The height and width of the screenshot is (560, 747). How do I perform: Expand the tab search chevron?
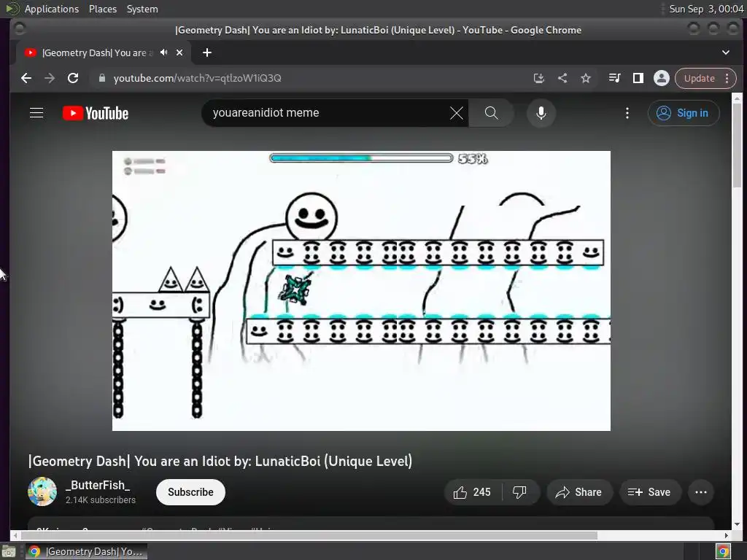click(x=726, y=52)
